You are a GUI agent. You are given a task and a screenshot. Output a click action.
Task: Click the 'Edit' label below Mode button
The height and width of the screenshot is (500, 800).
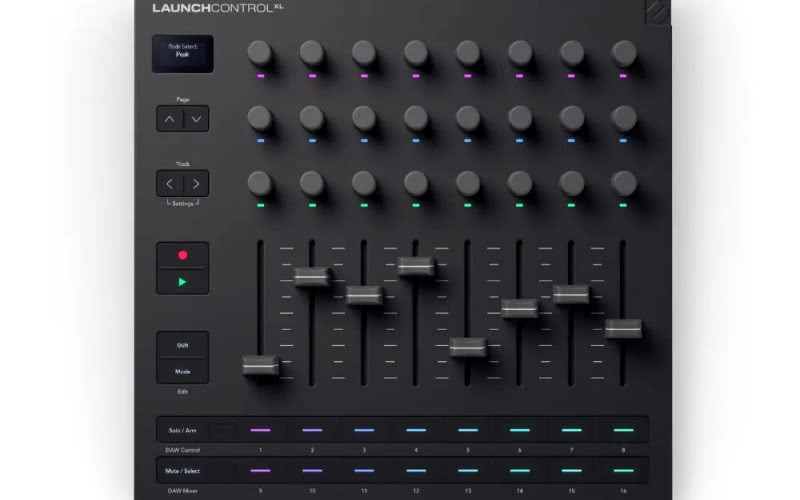point(183,391)
